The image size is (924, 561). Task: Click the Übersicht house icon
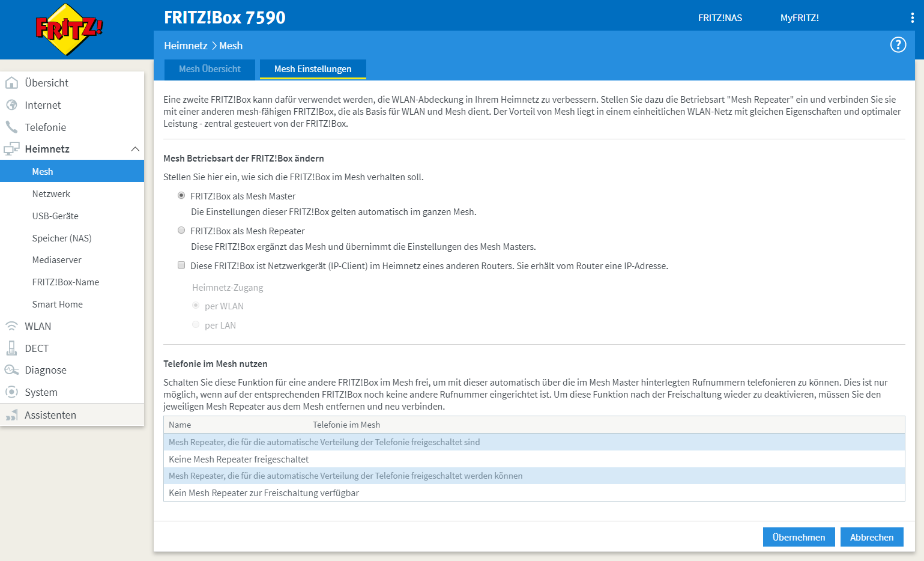point(11,83)
